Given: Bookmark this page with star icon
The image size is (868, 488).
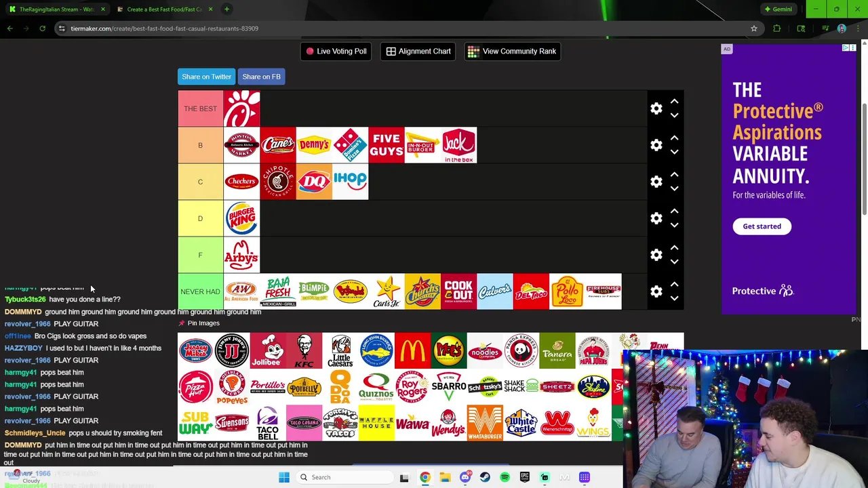Looking at the screenshot, I should click(x=753, y=28).
